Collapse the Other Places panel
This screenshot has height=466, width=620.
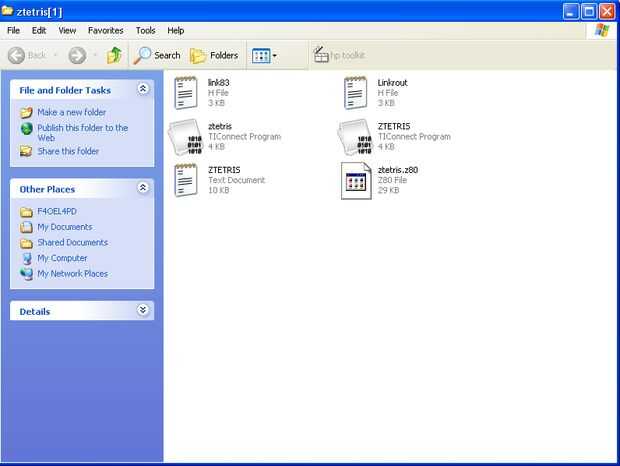(143, 188)
